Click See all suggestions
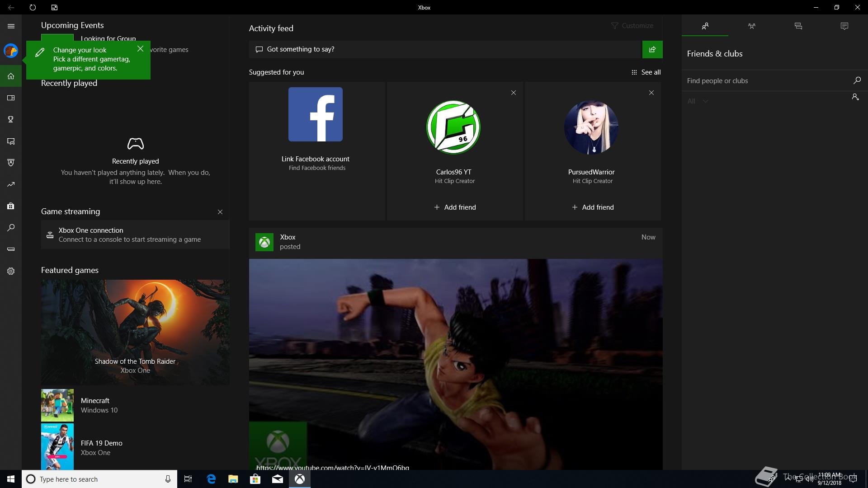 coord(646,72)
